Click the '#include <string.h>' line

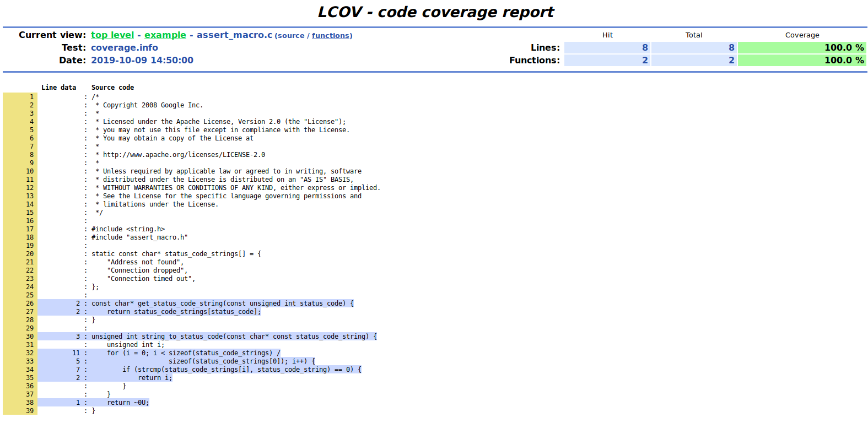click(x=128, y=229)
